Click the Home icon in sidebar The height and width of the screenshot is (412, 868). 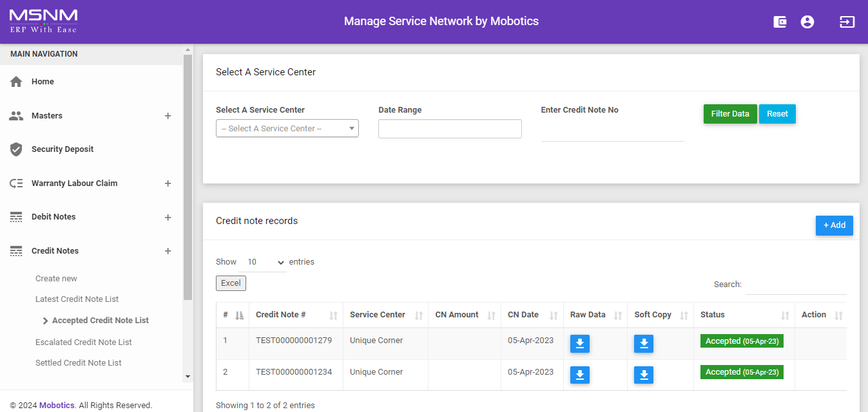click(16, 82)
